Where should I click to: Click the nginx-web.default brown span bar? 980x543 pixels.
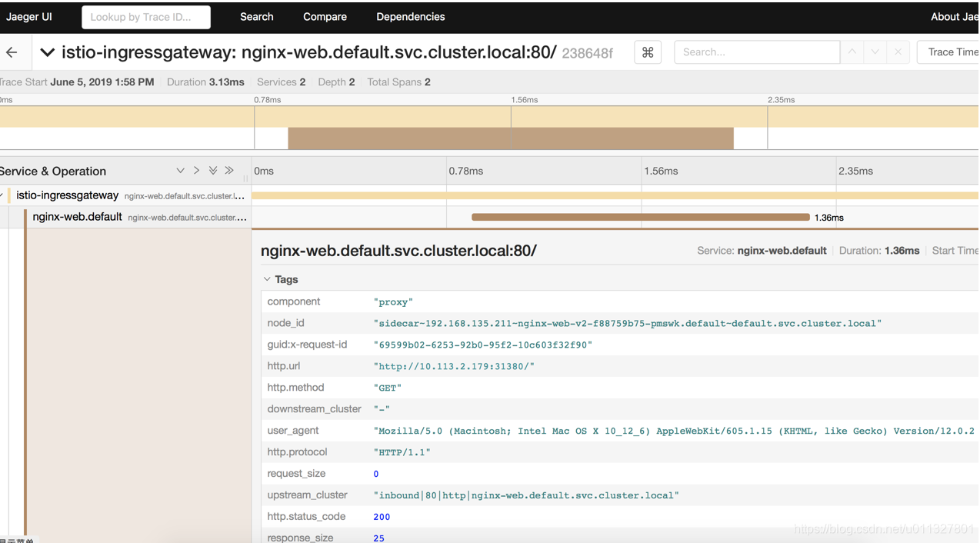pyautogui.click(x=641, y=217)
